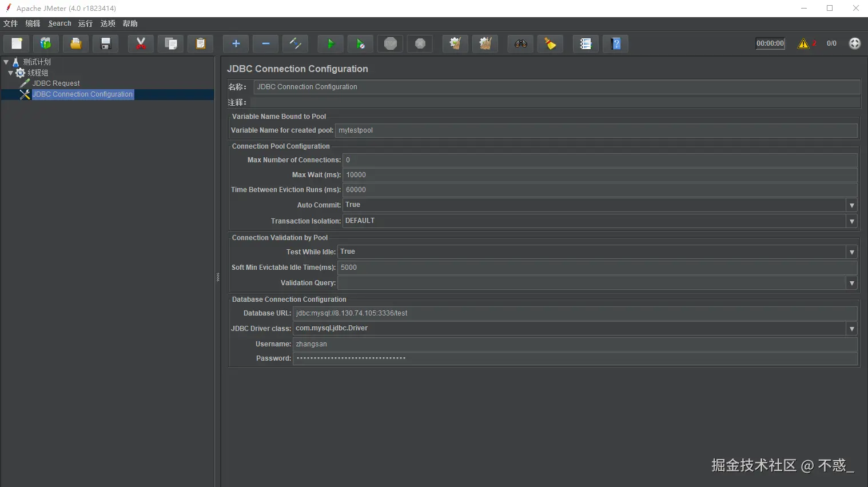868x487 pixels.
Task: Click the Username field with zhangsan
Action: [x=575, y=344]
